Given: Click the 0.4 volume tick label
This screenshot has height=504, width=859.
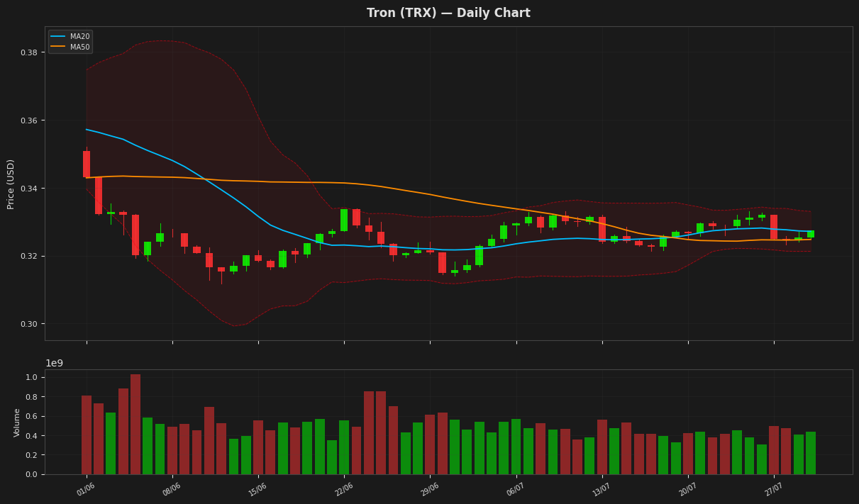Looking at the screenshot, I should 33,436.
